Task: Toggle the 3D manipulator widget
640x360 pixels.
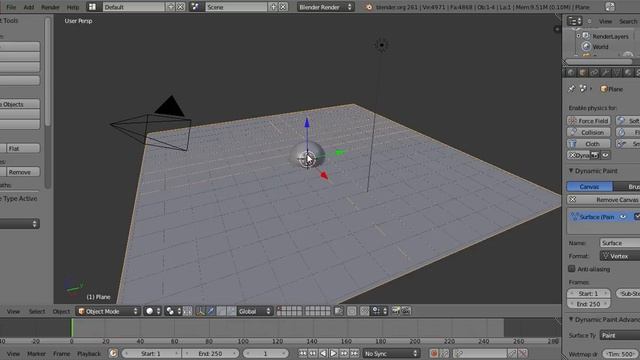Action: [x=200, y=311]
